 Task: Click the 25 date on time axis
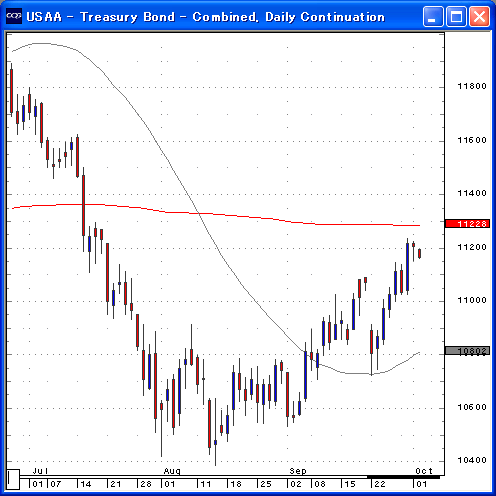tap(266, 484)
